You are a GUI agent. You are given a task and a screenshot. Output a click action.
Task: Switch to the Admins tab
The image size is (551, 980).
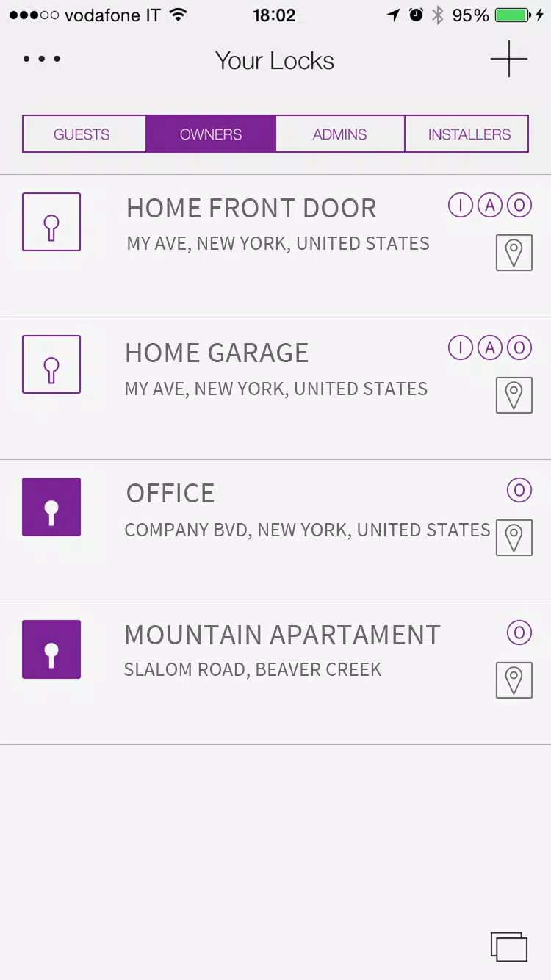(340, 134)
